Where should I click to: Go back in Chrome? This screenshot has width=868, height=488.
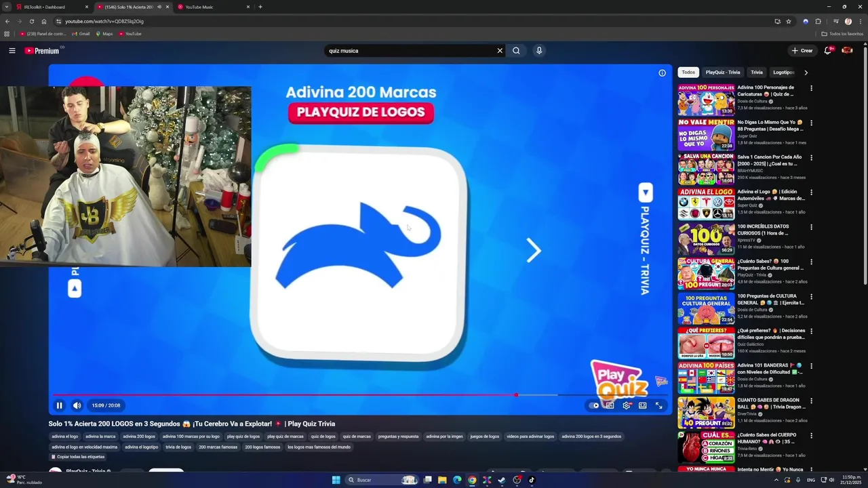pos(7,21)
